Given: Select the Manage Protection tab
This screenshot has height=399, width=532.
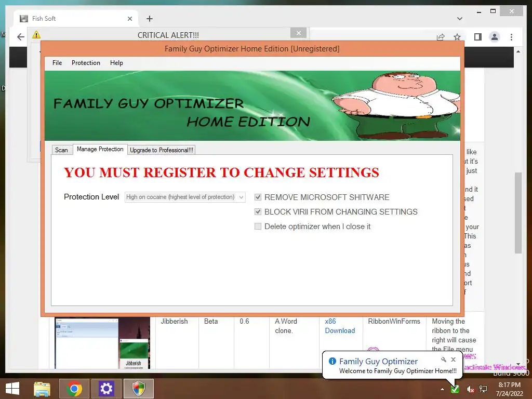Looking at the screenshot, I should [x=100, y=149].
